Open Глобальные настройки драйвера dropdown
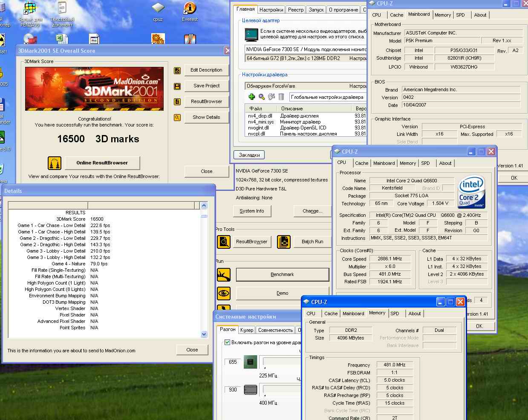 [327, 97]
